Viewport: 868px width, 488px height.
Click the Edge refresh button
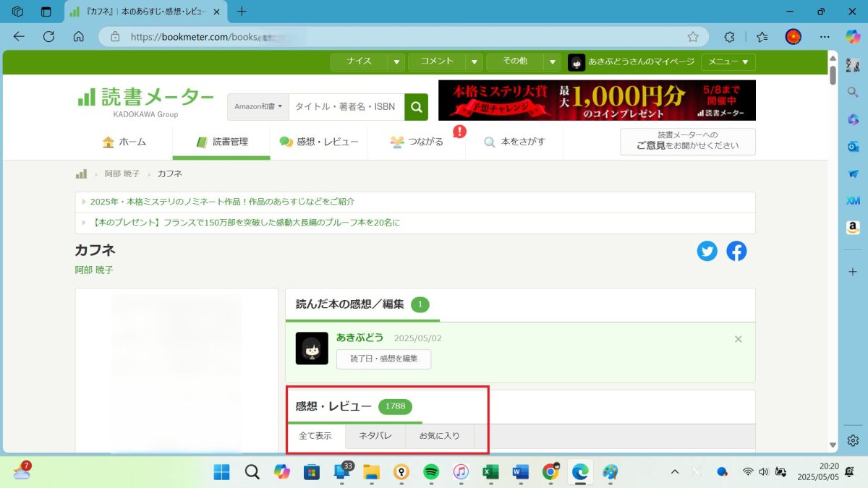pos(49,37)
